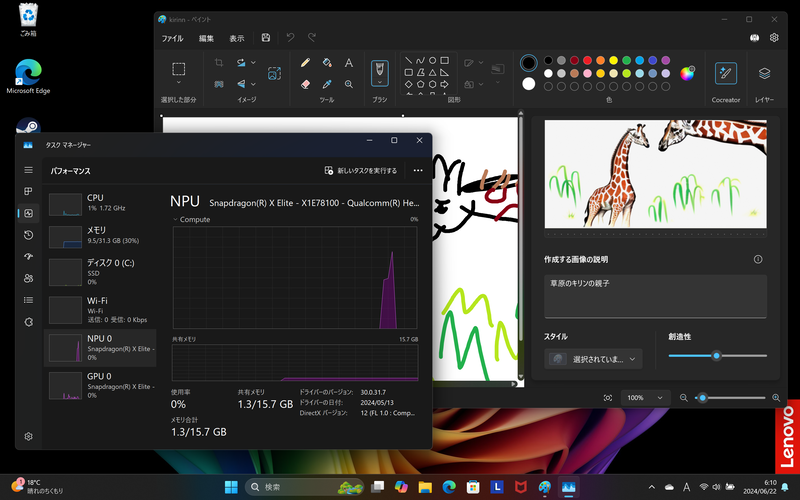Select the right arrow shape in Paint
Viewport: 800px width, 500px height.
pos(444,84)
